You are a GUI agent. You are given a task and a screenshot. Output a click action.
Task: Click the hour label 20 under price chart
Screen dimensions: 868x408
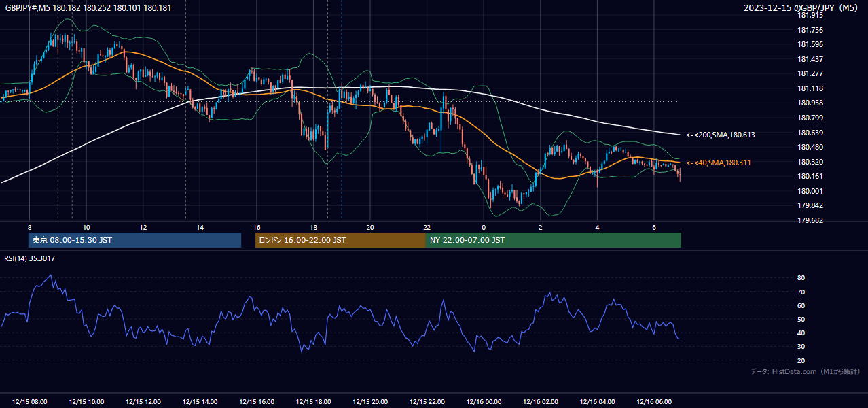point(370,227)
